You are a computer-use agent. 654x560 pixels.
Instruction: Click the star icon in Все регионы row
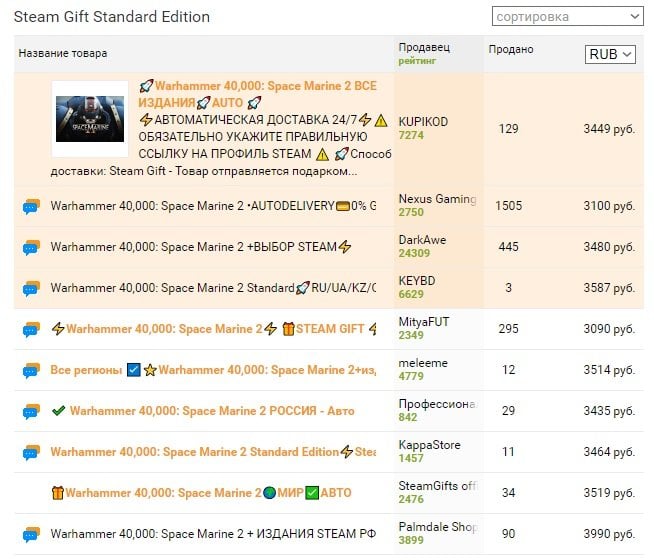tap(150, 370)
